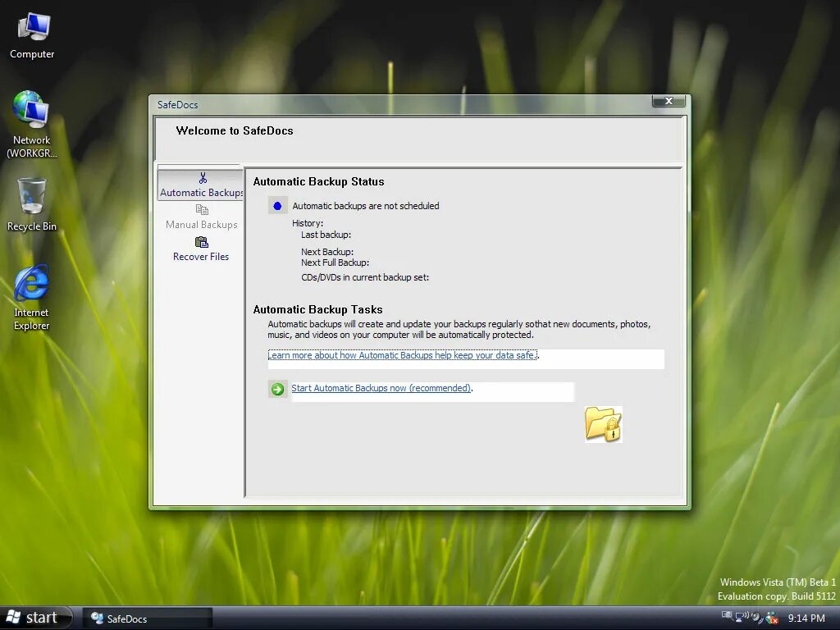Open the Recycle Bin desktop icon
The height and width of the screenshot is (630, 840).
click(x=32, y=195)
